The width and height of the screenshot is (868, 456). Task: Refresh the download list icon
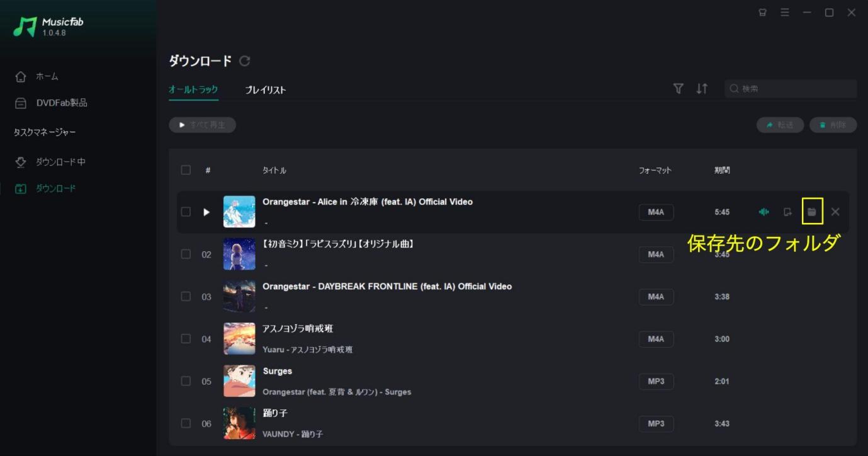[245, 61]
